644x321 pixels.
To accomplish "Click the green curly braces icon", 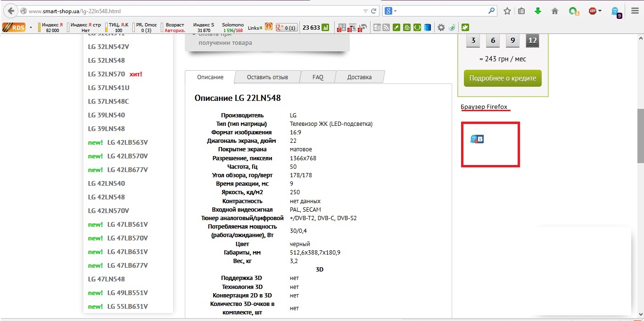I will pyautogui.click(x=417, y=28).
